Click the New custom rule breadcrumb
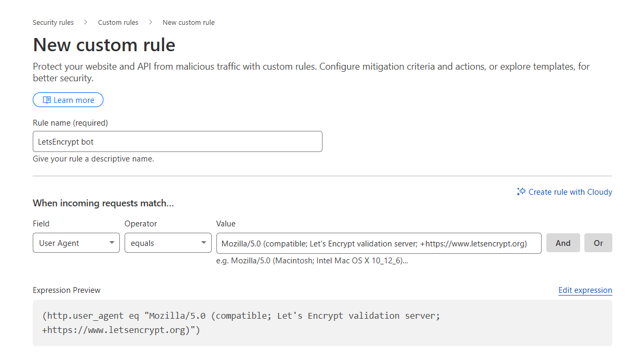Viewport: 644px width, 362px height. pos(188,23)
